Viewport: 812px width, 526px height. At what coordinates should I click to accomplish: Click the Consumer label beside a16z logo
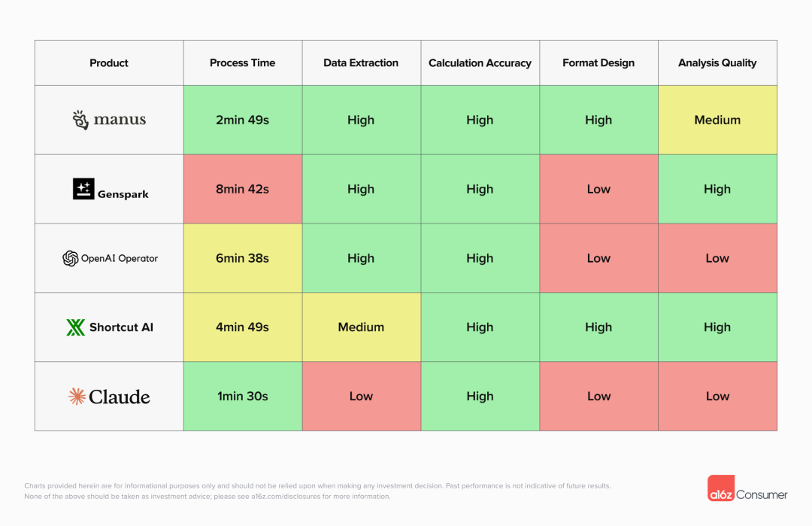pos(762,494)
